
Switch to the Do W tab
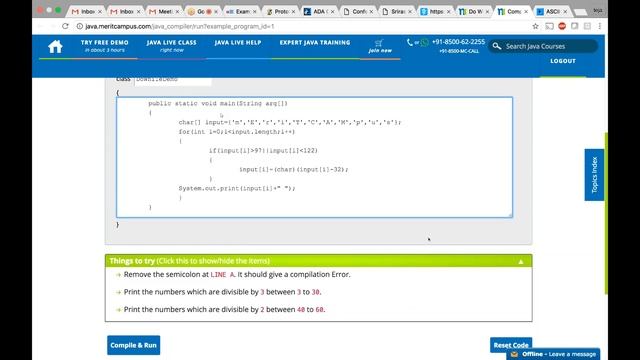(x=473, y=11)
